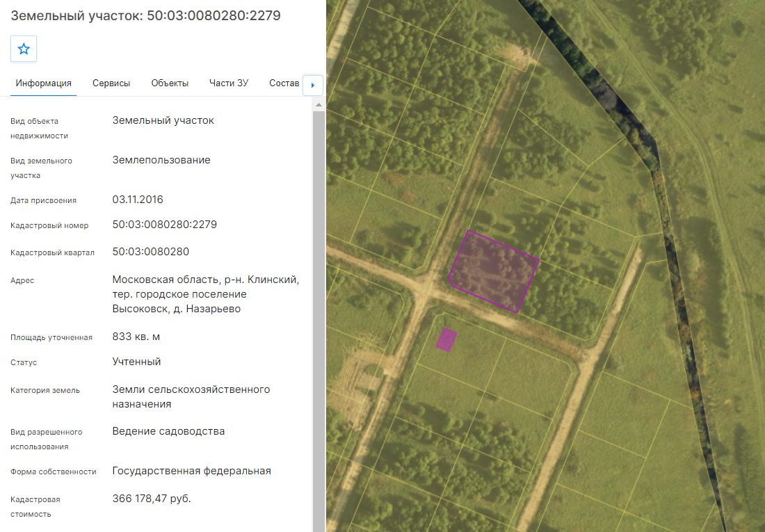Click the label 'Кадастровый квартал'
The height and width of the screenshot is (532, 765).
coord(52,253)
